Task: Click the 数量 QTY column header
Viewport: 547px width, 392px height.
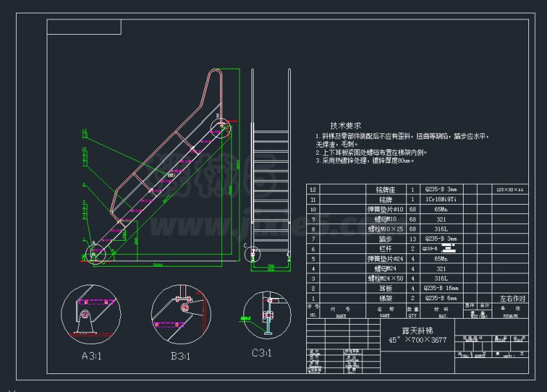Action: coord(413,311)
